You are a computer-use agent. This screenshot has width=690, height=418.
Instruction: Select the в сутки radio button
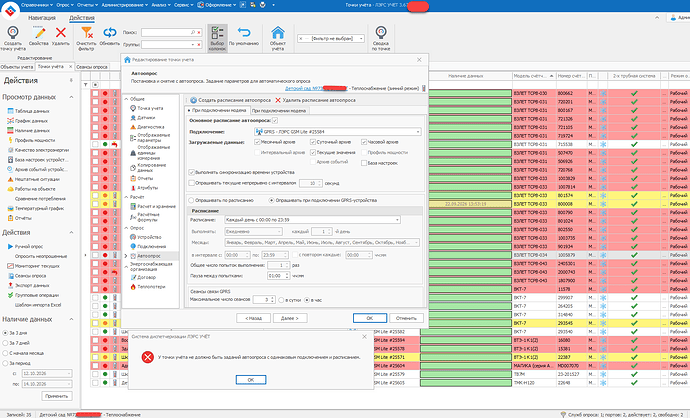pos(281,300)
